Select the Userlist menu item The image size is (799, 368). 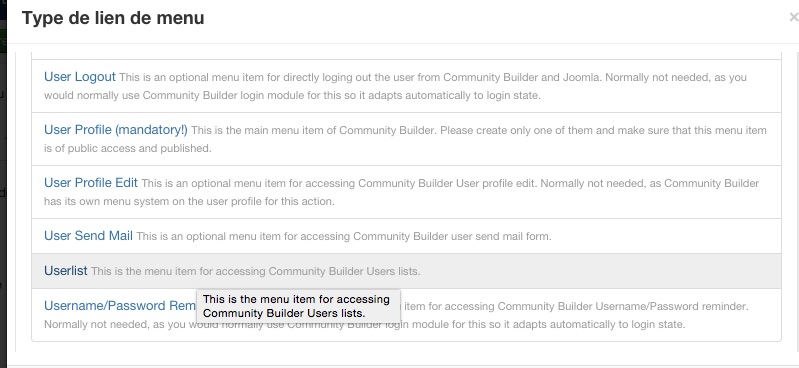66,271
